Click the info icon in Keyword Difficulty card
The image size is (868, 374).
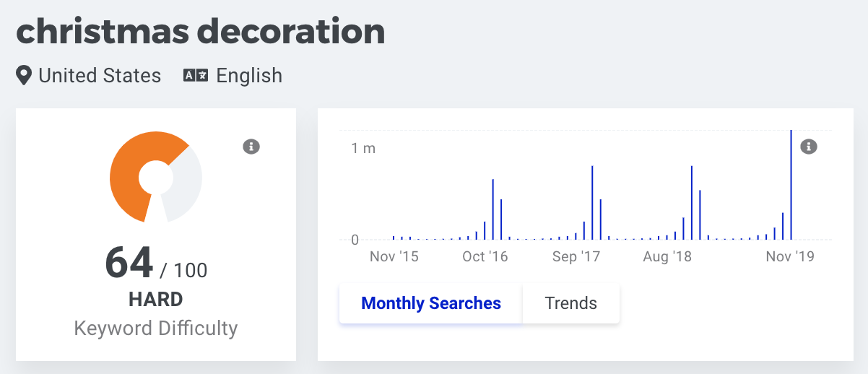pos(251,147)
